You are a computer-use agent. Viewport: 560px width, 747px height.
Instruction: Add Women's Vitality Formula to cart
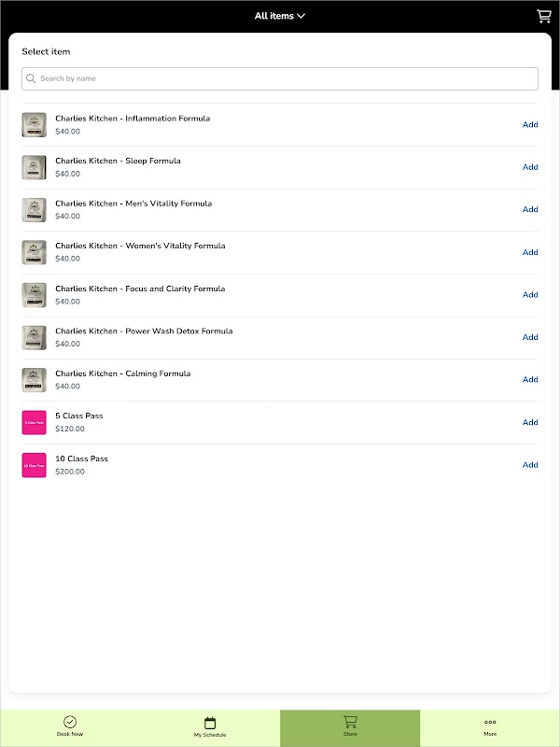[x=530, y=252]
